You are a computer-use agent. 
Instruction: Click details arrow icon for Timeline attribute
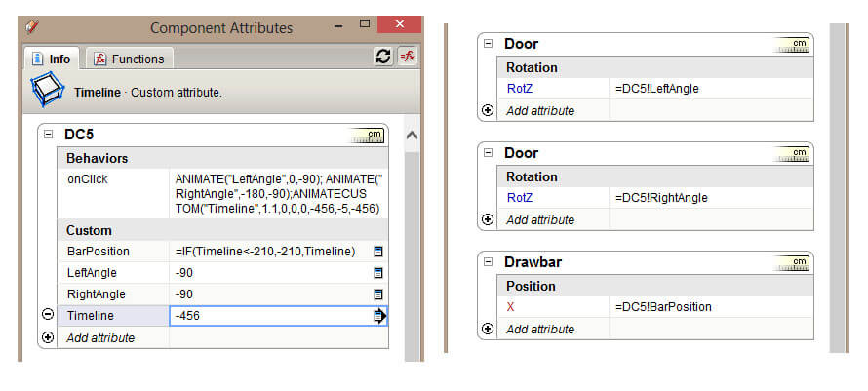pos(379,316)
